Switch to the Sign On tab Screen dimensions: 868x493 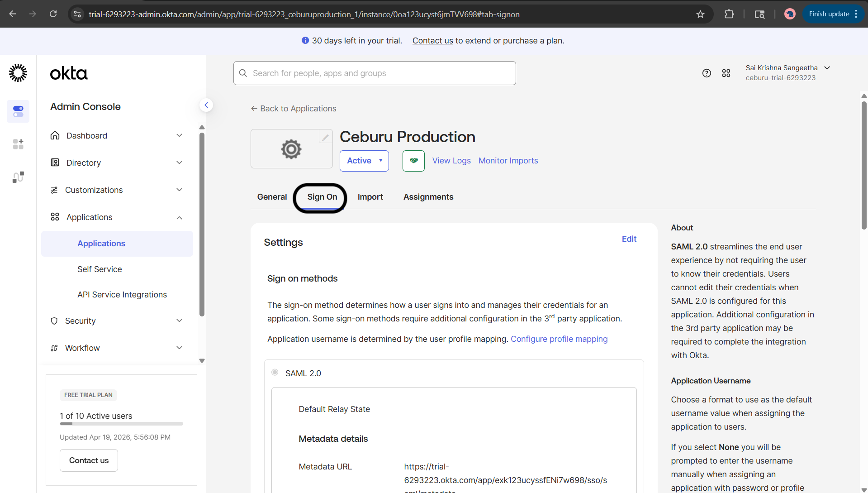point(322,197)
